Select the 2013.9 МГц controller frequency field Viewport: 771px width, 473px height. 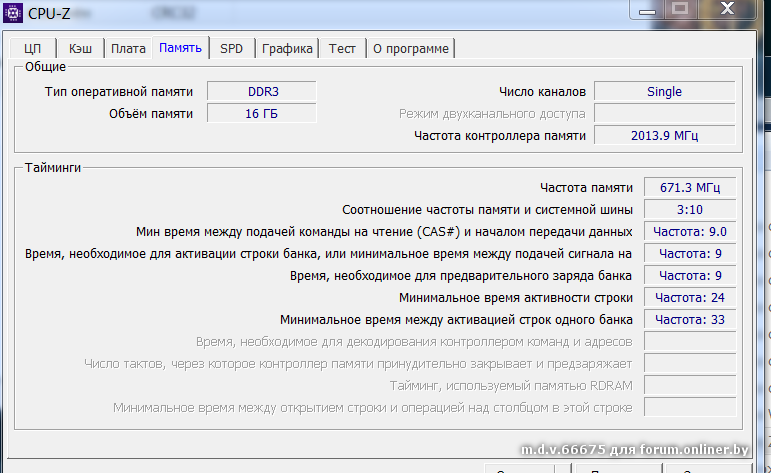point(664,135)
